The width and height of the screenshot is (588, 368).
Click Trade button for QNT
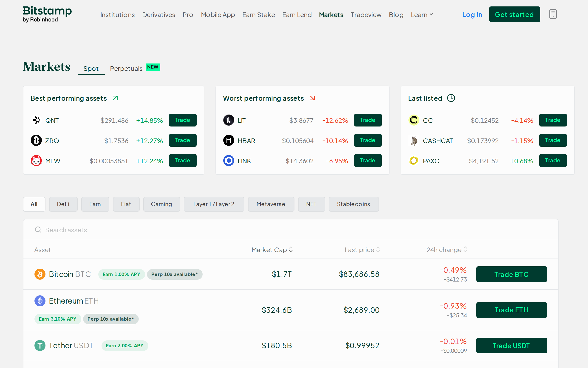[182, 120]
